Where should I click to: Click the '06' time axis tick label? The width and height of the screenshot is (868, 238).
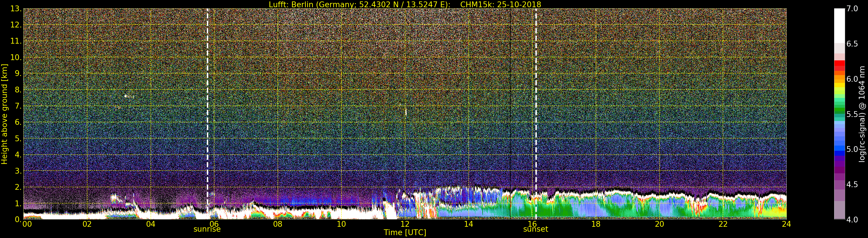coord(214,224)
